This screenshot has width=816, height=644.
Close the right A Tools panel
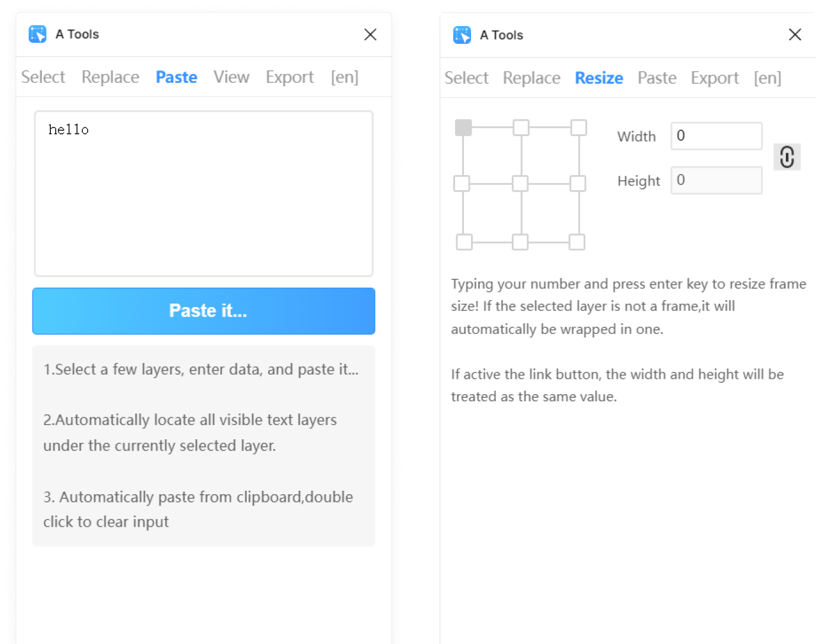coord(795,35)
